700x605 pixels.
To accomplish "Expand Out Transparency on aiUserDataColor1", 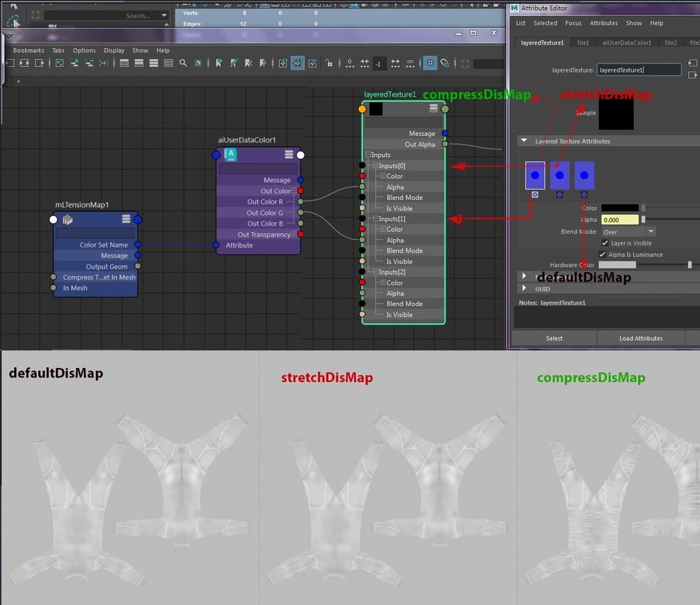I will [x=293, y=234].
